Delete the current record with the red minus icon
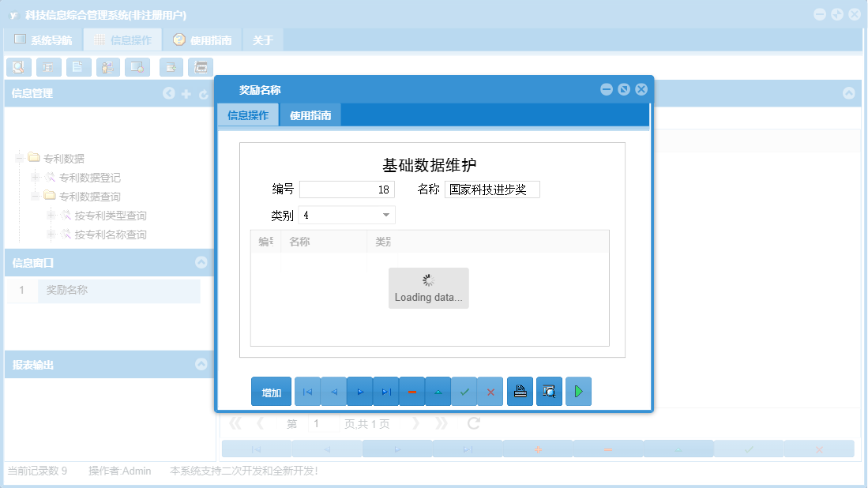Screen dimensions: 868x488 [x=411, y=391]
